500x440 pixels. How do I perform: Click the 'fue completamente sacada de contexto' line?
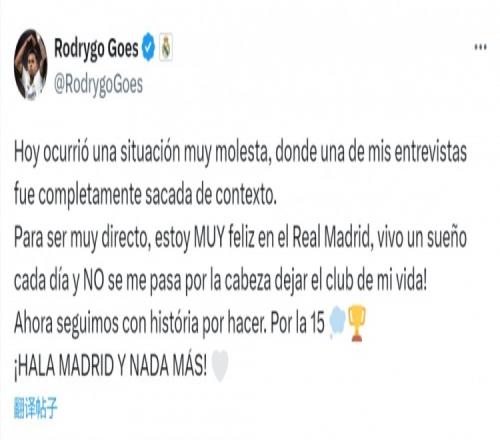(x=145, y=195)
